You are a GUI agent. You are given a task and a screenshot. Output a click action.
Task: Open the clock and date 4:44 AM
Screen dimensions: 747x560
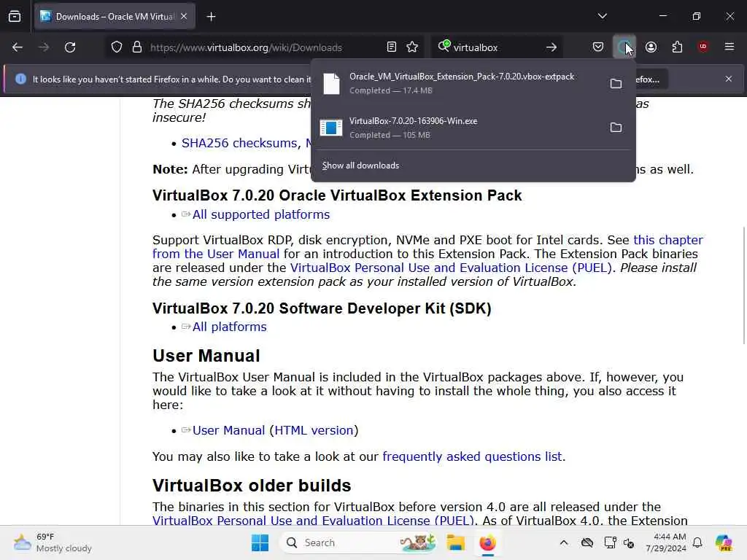coord(666,542)
